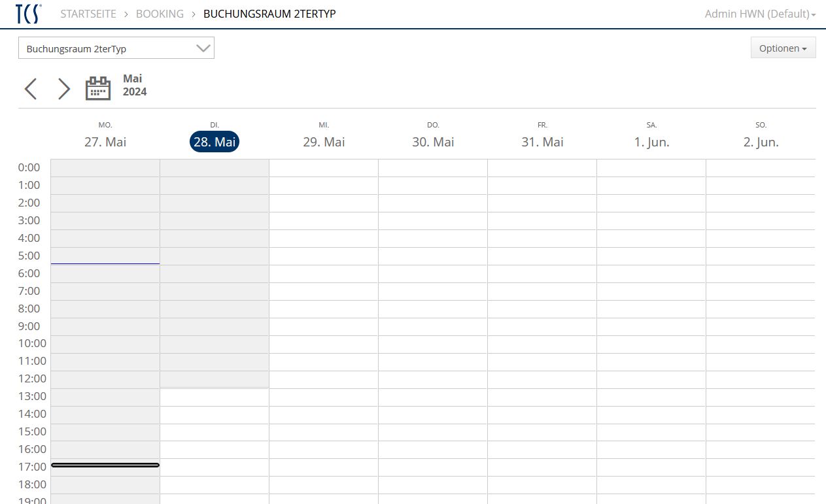This screenshot has height=504, width=826.
Task: Open the Admin HWN (Default) user menu
Action: (x=760, y=14)
